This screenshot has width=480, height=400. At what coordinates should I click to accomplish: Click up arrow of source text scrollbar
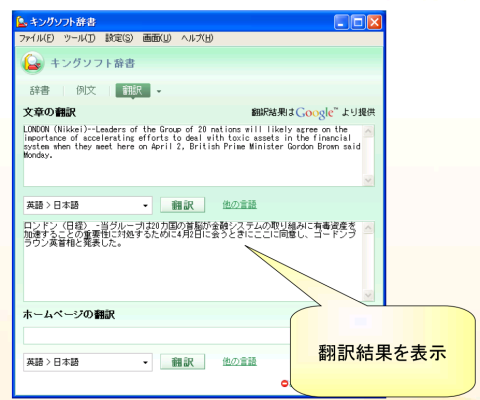coord(368,131)
